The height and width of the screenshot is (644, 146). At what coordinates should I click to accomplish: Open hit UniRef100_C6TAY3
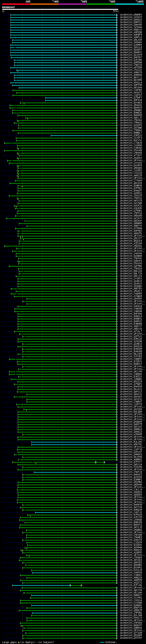(x=131, y=17)
